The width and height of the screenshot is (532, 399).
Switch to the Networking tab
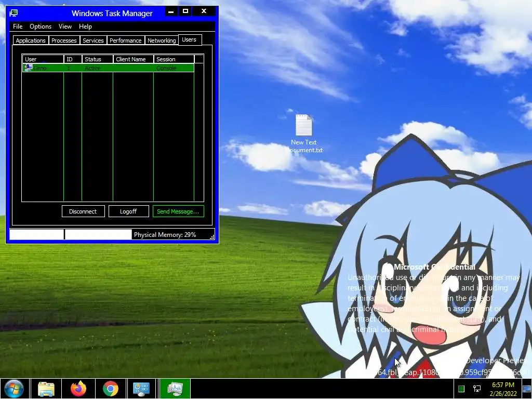pos(162,41)
